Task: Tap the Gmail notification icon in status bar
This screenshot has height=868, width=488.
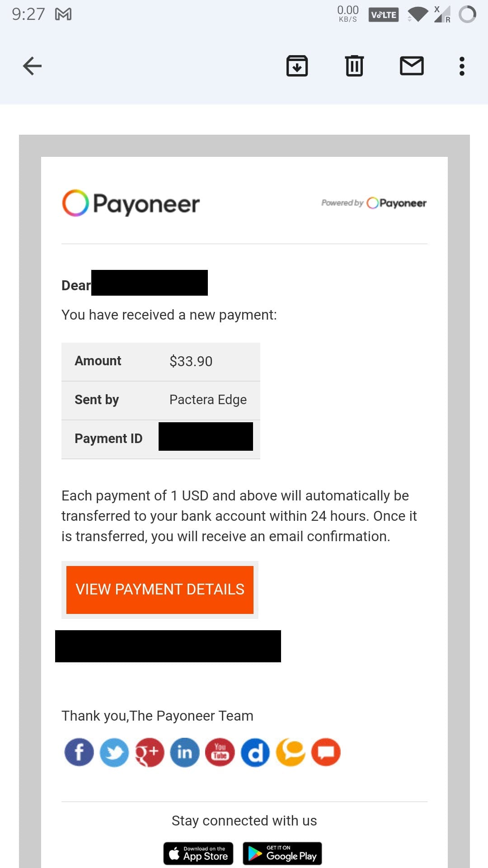Action: point(63,14)
